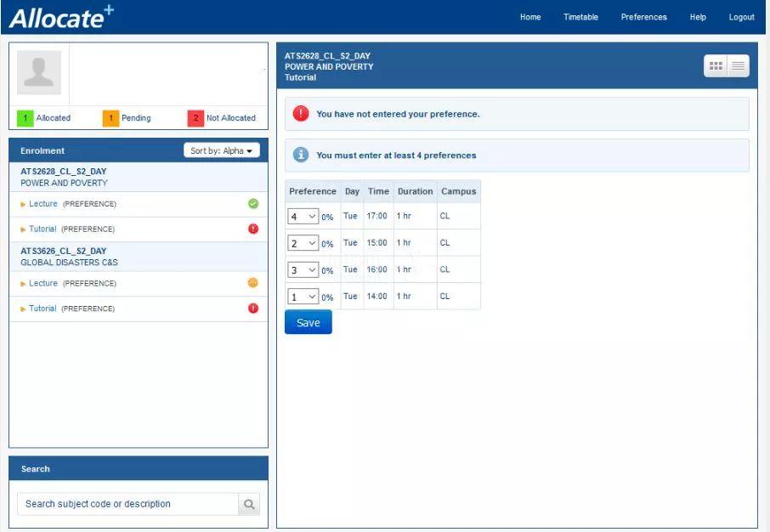
Task: Click the Logout link
Action: tap(741, 17)
